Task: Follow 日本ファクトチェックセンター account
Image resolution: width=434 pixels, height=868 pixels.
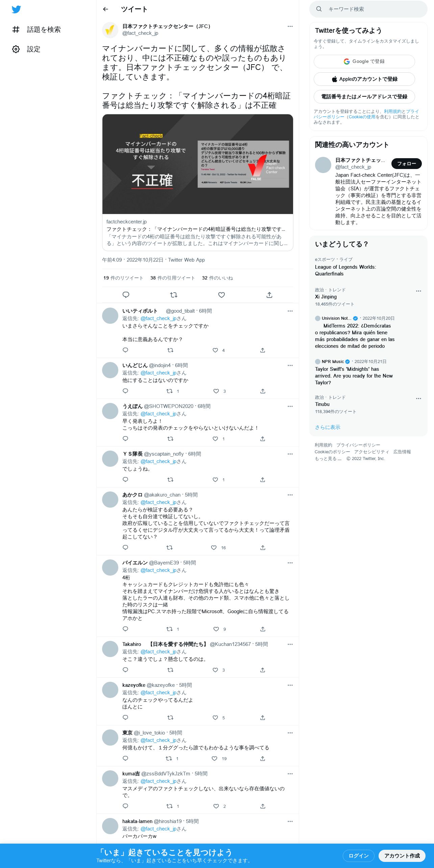Action: [407, 164]
